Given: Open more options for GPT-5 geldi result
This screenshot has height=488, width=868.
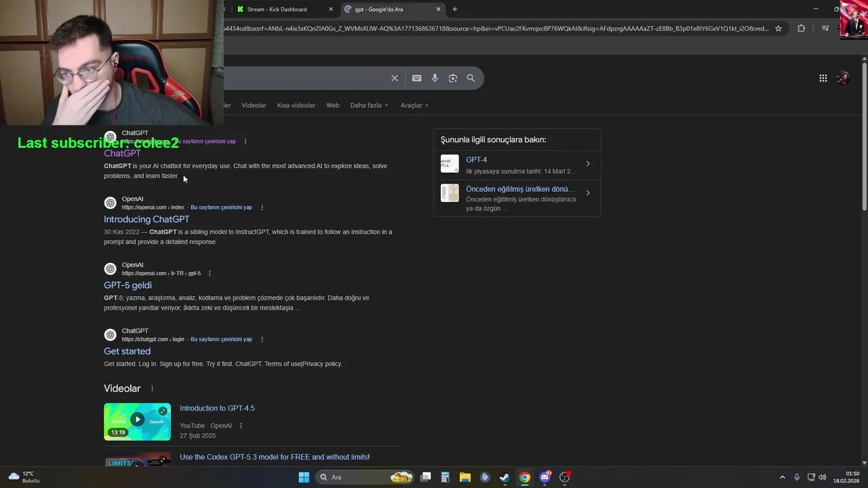Looking at the screenshot, I should (x=210, y=273).
